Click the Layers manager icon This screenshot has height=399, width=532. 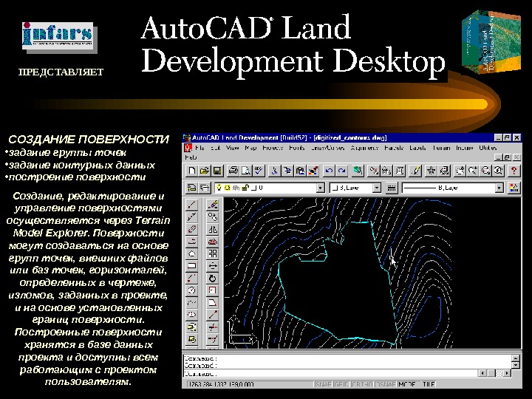(x=205, y=188)
